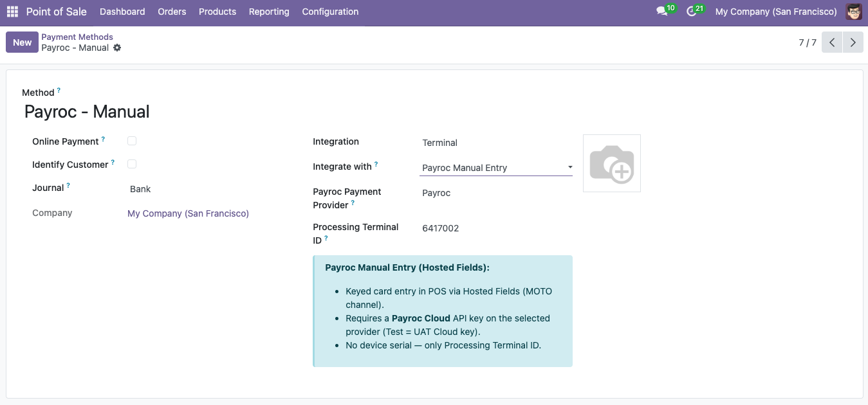Go to next record arrow
The width and height of the screenshot is (868, 405).
853,42
